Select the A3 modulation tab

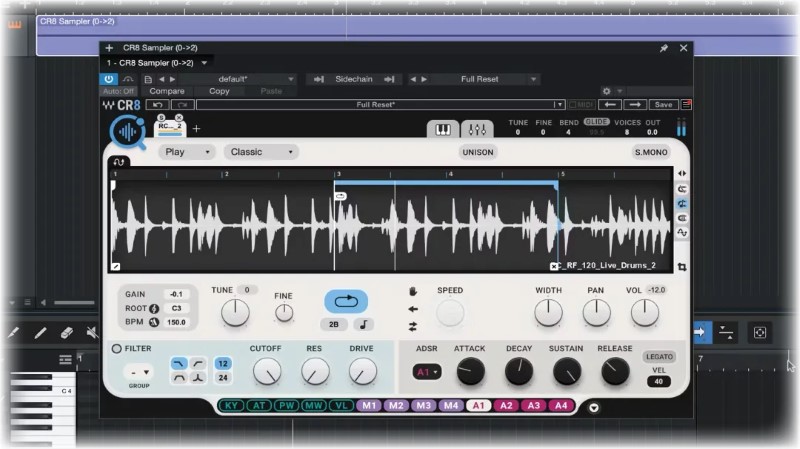(534, 406)
